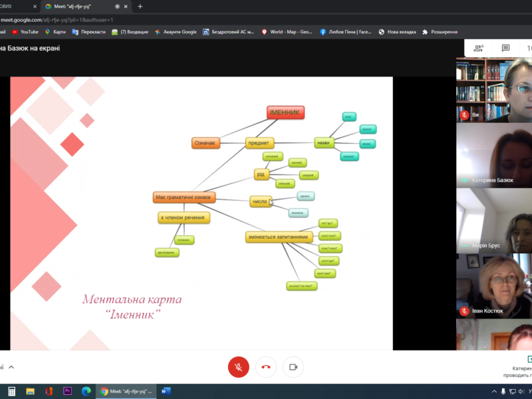Screen dimensions: 532x399
Task: Unmute the microphone
Action: click(x=239, y=366)
